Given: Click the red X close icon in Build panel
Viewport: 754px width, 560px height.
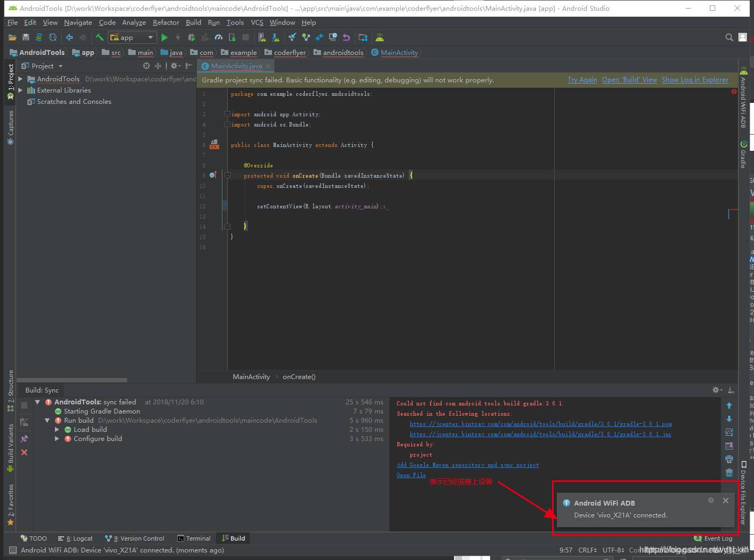Looking at the screenshot, I should click(24, 452).
